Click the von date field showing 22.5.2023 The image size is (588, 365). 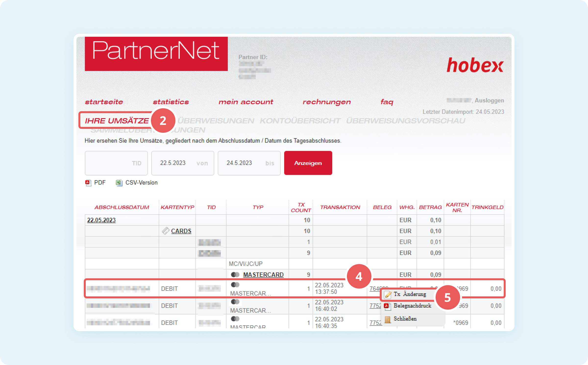tap(183, 163)
